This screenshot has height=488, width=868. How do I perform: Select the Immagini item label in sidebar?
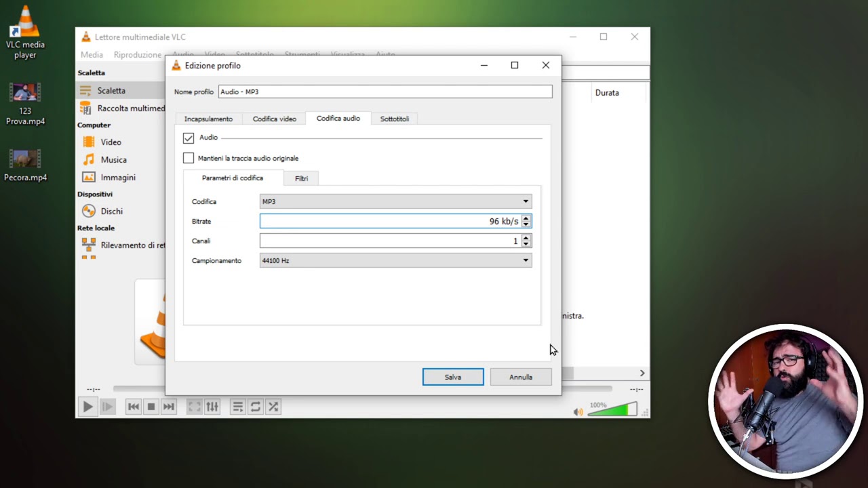point(118,178)
